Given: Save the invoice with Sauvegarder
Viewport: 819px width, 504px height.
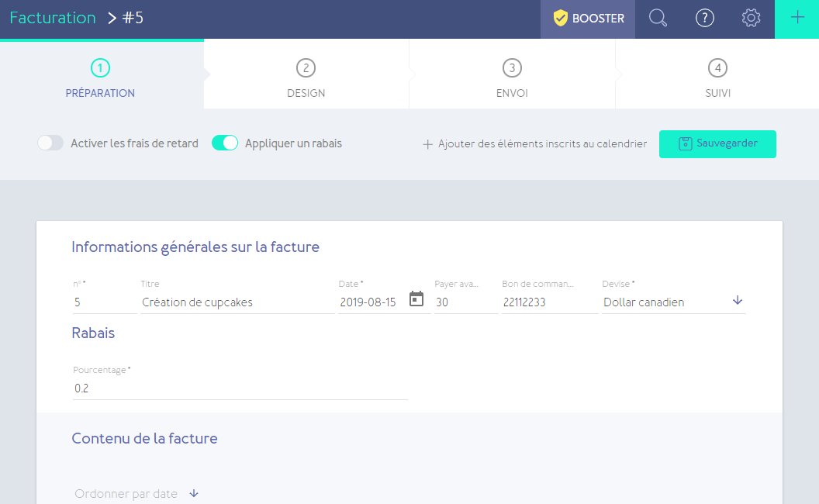Looking at the screenshot, I should tap(717, 143).
